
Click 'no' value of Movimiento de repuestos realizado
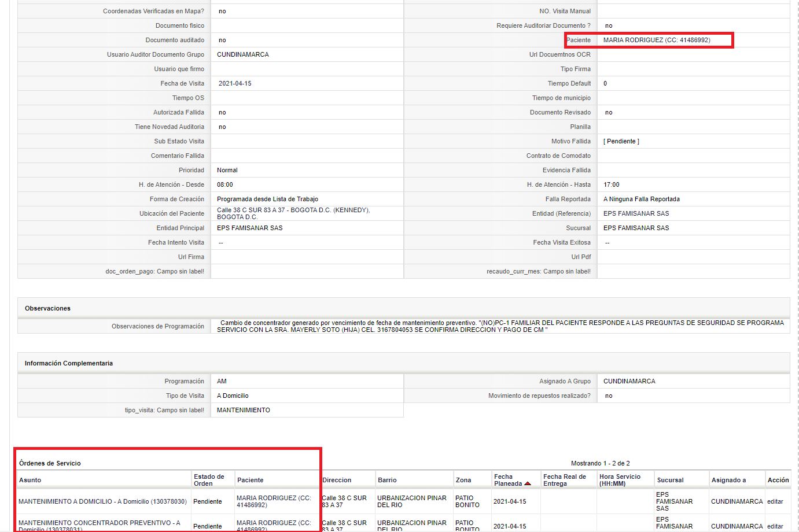(x=609, y=396)
